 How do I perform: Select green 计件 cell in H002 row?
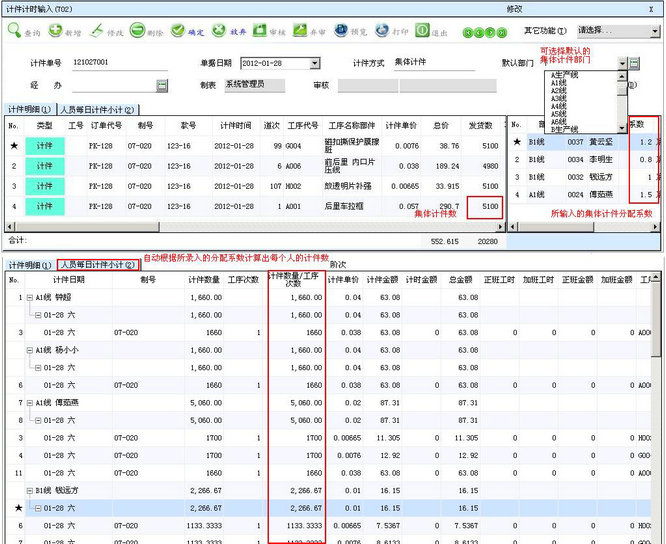pos(45,186)
